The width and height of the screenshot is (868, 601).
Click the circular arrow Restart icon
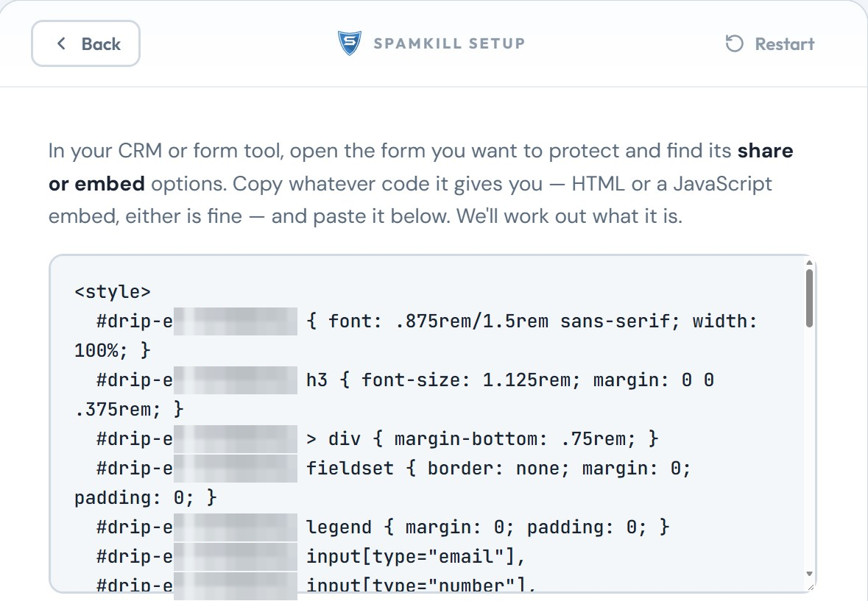[x=734, y=43]
